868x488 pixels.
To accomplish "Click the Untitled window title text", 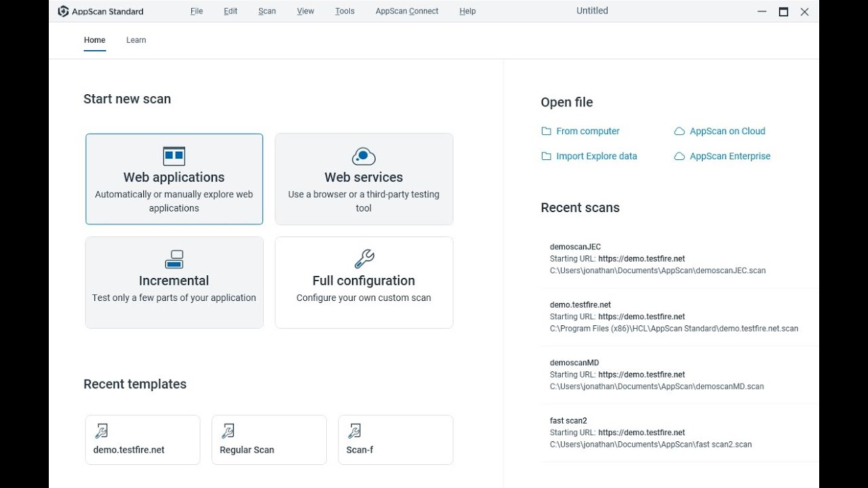I will tap(592, 11).
